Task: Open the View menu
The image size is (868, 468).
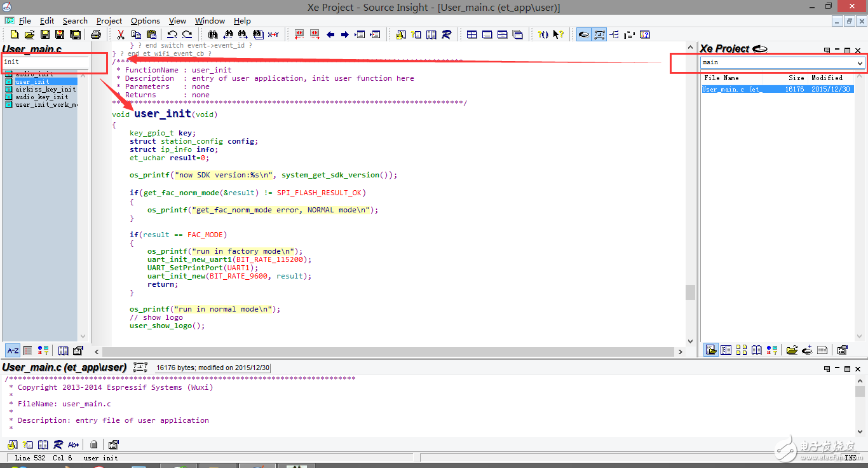Action: pyautogui.click(x=177, y=20)
